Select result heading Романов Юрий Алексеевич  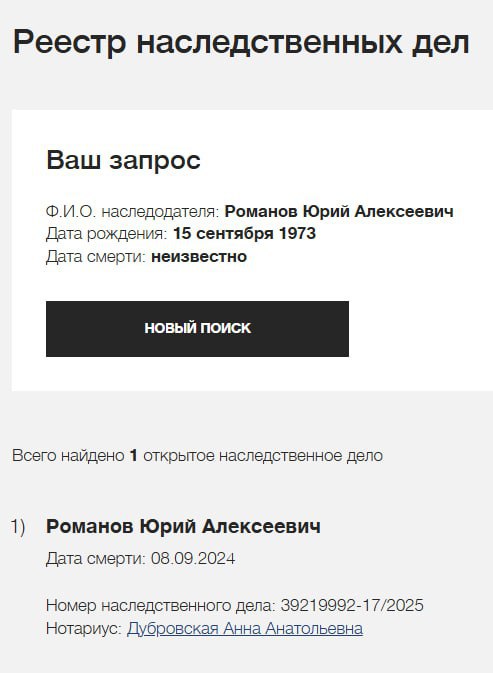(183, 526)
